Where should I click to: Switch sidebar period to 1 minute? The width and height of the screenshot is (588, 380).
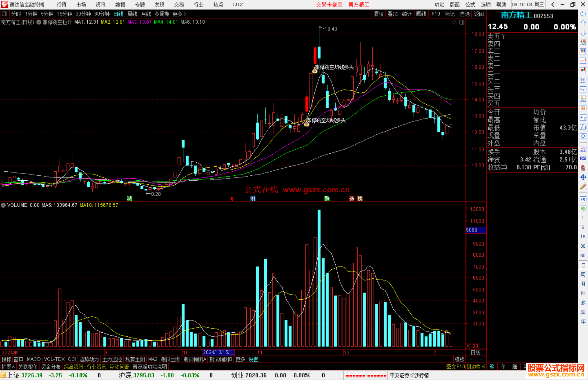[583, 218]
